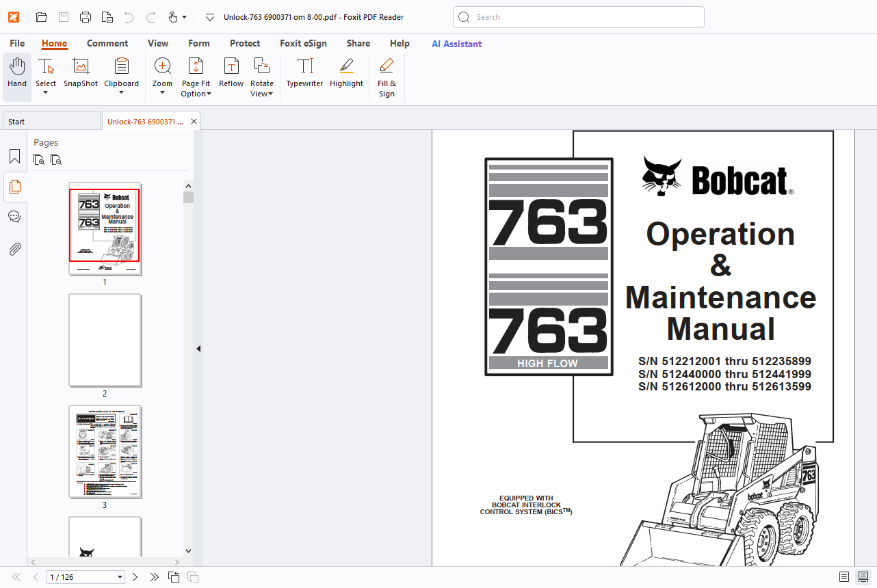Click enlarge page thumbnails icon

click(39, 160)
